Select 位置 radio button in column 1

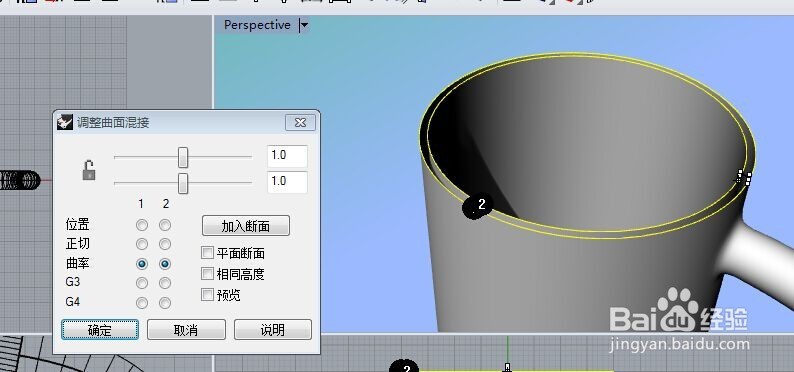[x=142, y=225]
